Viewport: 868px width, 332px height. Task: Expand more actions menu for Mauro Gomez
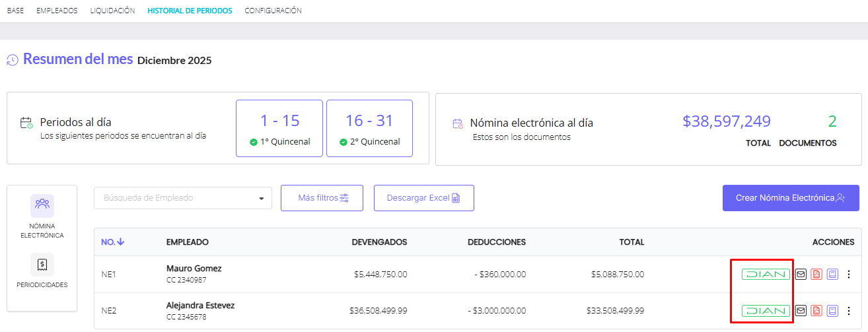coord(849,275)
